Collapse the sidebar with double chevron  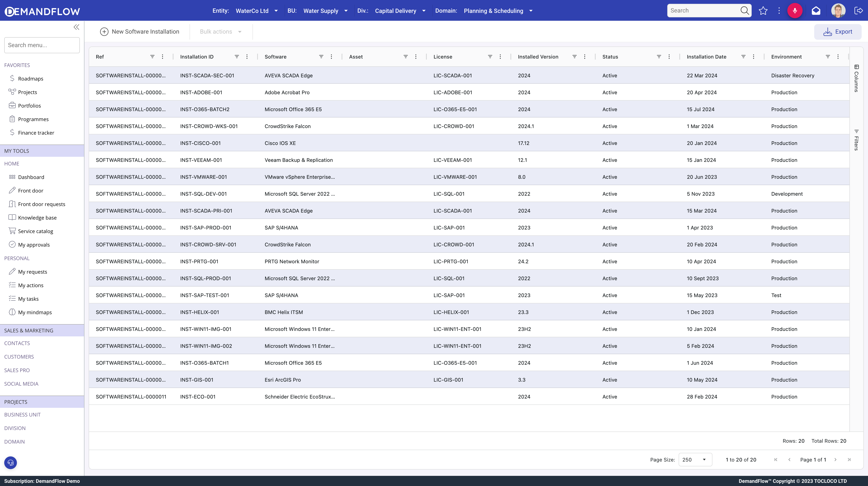click(76, 27)
